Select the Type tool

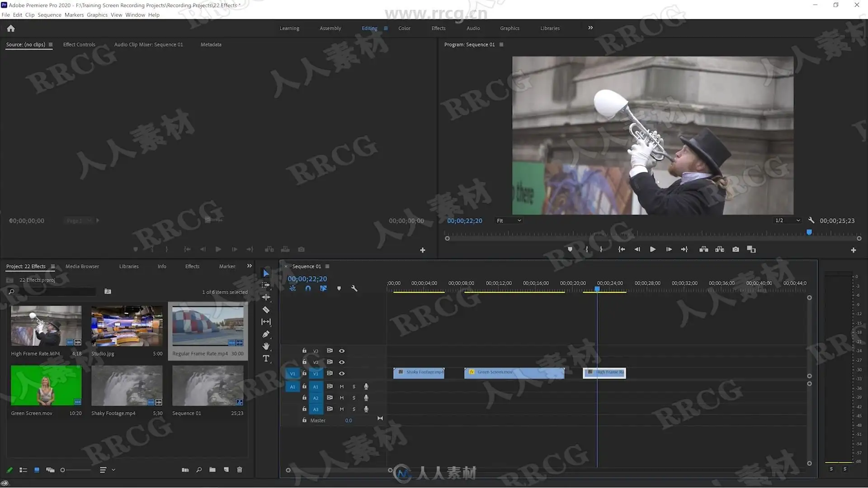tap(266, 358)
